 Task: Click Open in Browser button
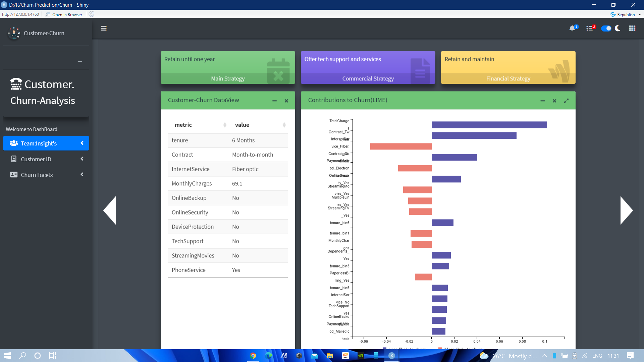(x=64, y=14)
